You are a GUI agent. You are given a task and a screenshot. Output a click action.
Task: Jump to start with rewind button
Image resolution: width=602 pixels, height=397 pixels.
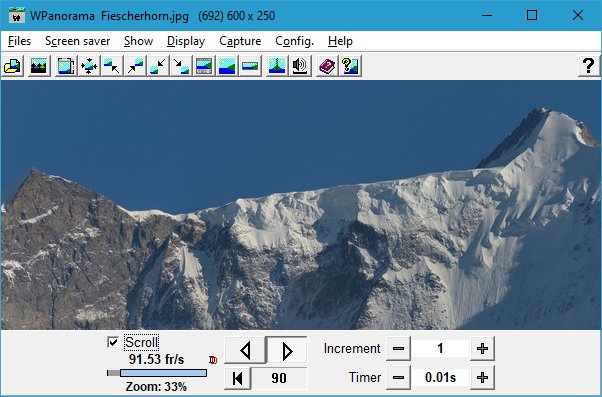click(x=238, y=378)
